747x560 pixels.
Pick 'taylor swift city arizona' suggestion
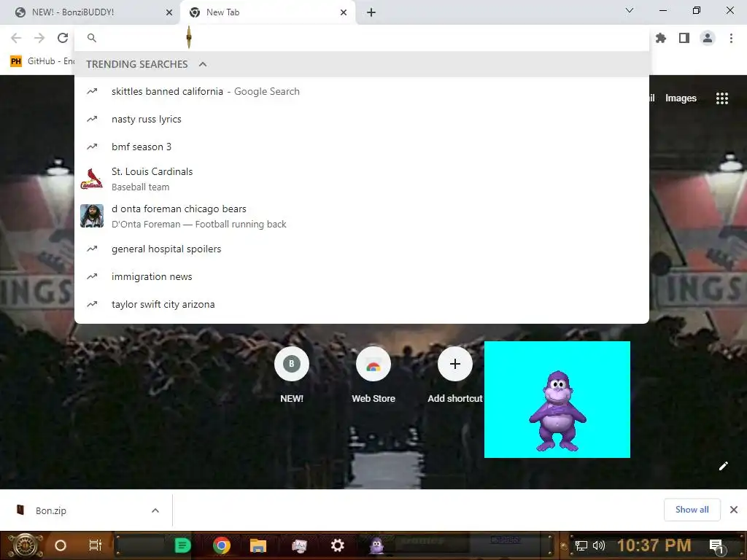point(362,304)
